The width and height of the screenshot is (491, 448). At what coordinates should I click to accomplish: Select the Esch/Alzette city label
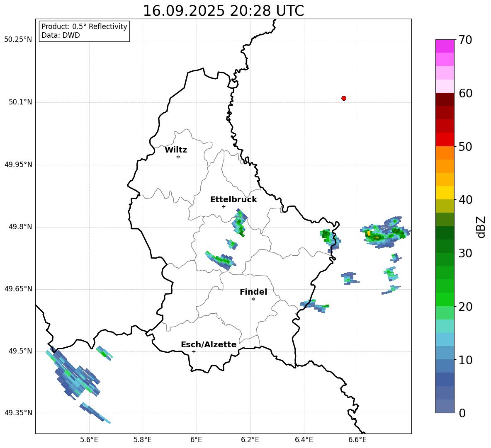click(x=209, y=344)
